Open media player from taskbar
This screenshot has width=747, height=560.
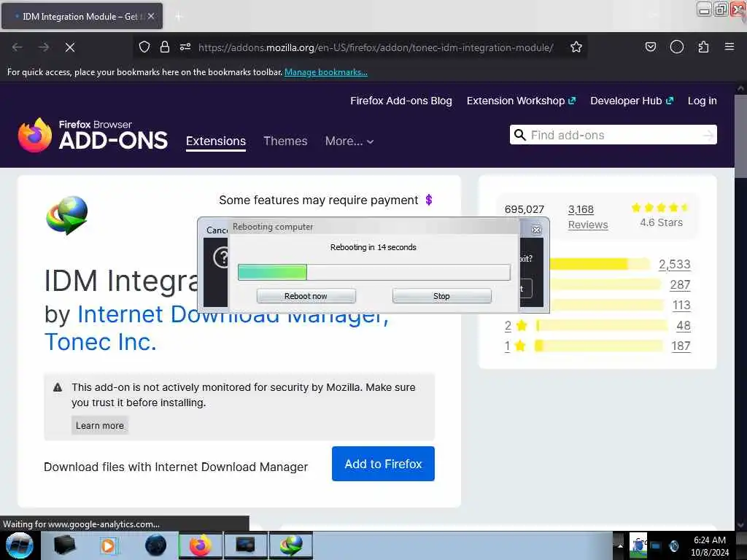108,545
